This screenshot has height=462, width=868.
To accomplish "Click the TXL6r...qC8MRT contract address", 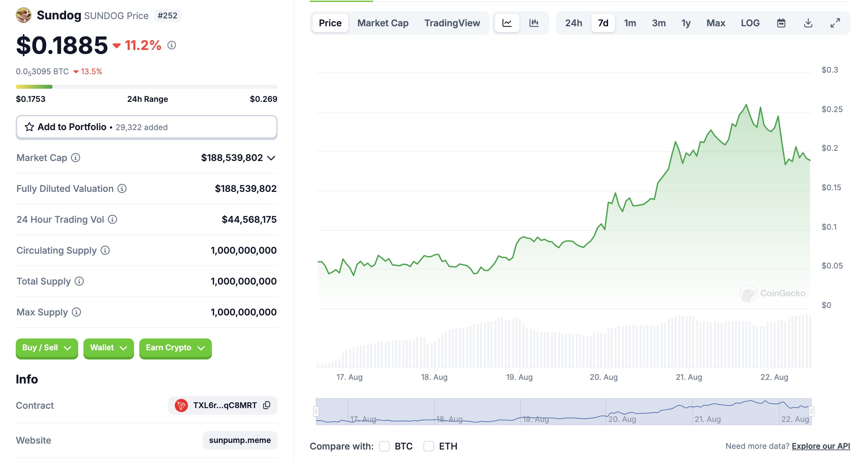I will pyautogui.click(x=225, y=405).
